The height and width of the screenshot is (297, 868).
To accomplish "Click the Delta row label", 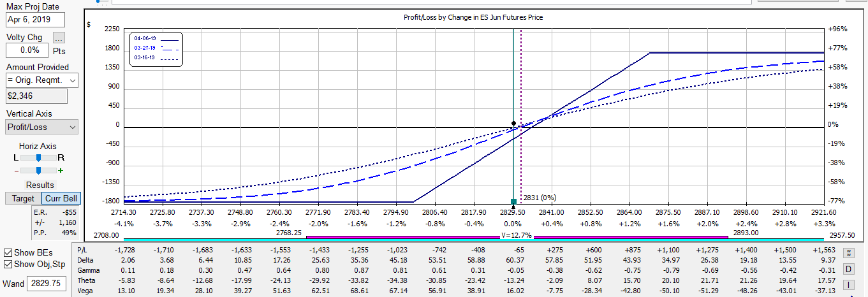I will click(85, 260).
